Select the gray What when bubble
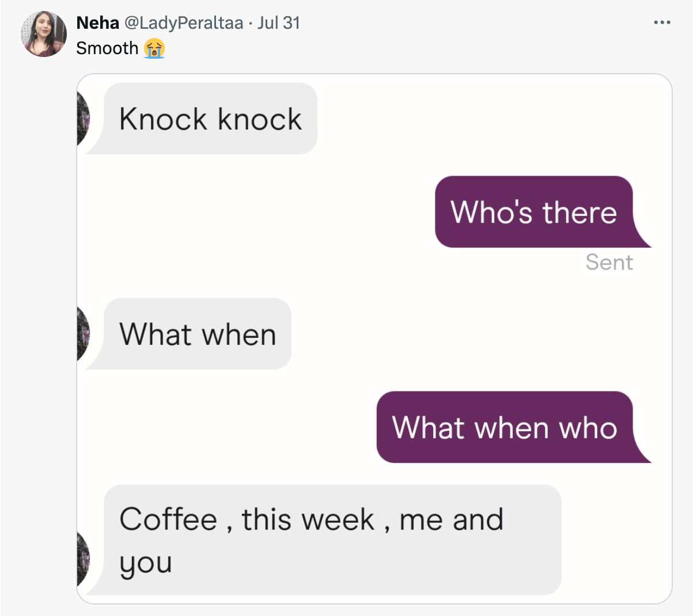The image size is (697, 616). pos(198,334)
